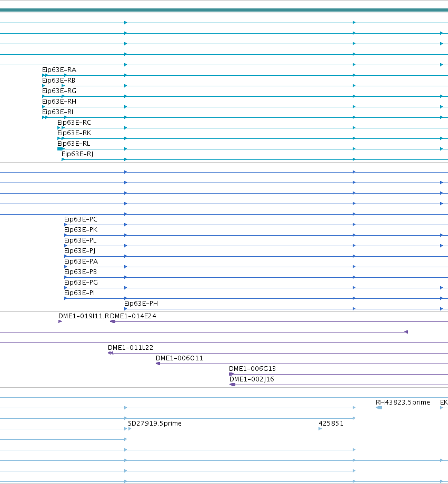448x484 pixels.
Task: Click the thick exon block of Eip63E-RL
Action: click(x=60, y=149)
